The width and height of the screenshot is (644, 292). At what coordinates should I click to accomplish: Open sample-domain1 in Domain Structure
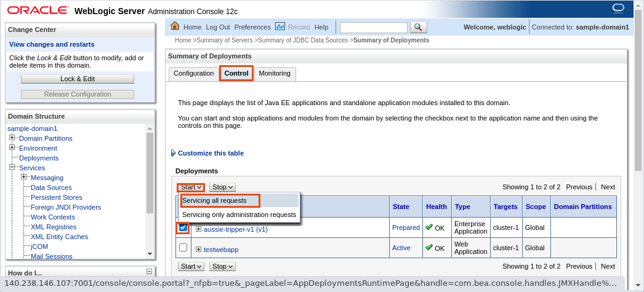point(33,128)
